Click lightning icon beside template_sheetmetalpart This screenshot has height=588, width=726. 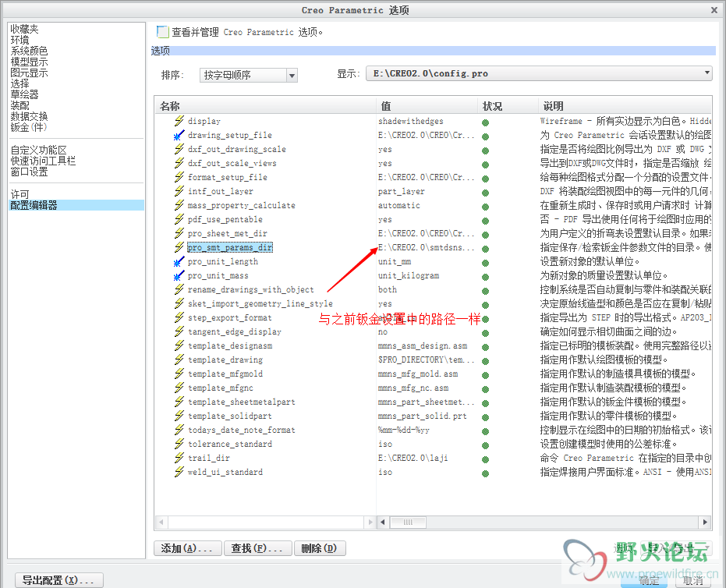pos(179,402)
